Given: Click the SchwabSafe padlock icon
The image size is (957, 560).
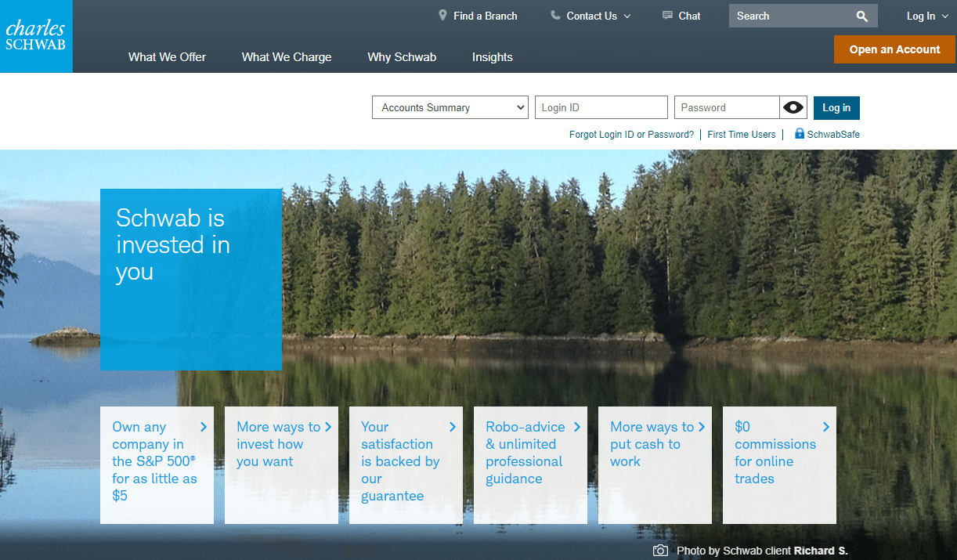Looking at the screenshot, I should (800, 133).
